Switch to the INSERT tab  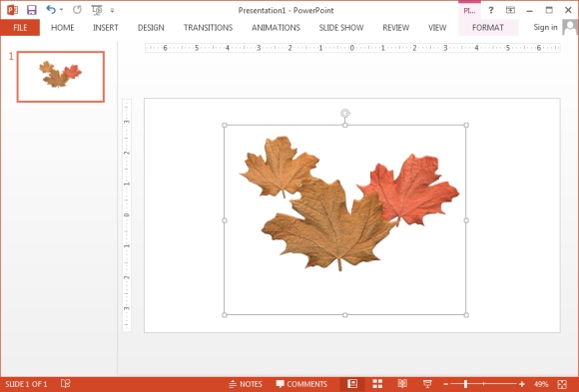105,28
